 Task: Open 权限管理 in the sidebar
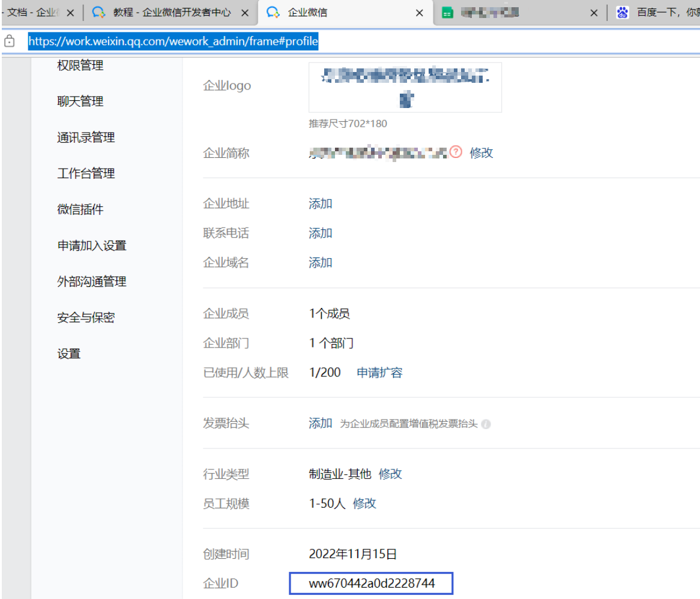point(80,65)
